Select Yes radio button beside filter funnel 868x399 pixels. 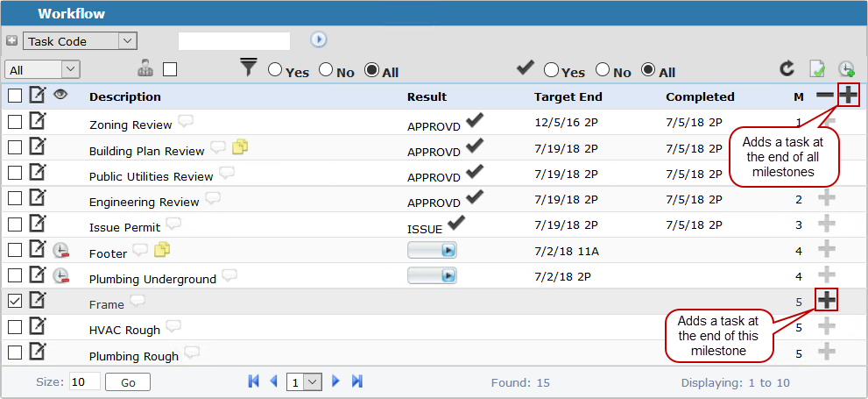(x=276, y=70)
